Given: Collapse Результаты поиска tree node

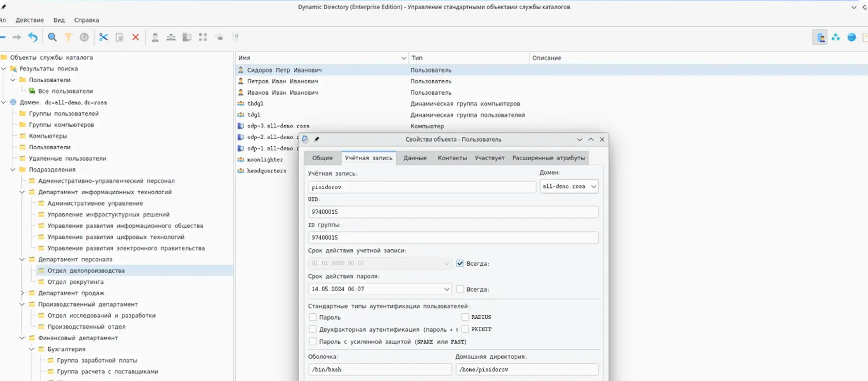Looking at the screenshot, I should click(x=3, y=69).
